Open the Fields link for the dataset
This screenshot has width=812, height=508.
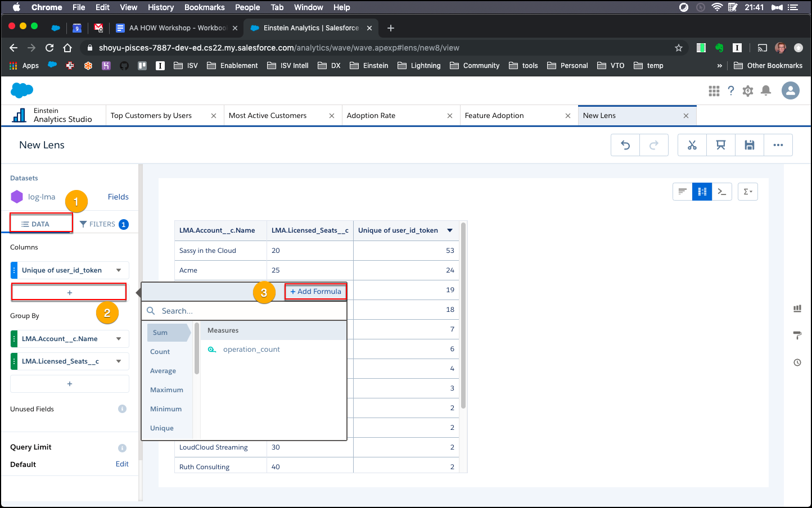118,197
